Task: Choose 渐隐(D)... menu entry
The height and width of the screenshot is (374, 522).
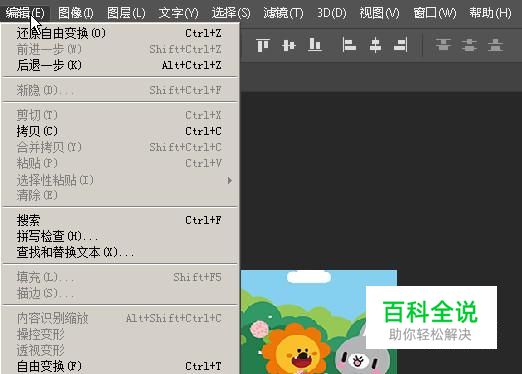Action: [x=120, y=90]
